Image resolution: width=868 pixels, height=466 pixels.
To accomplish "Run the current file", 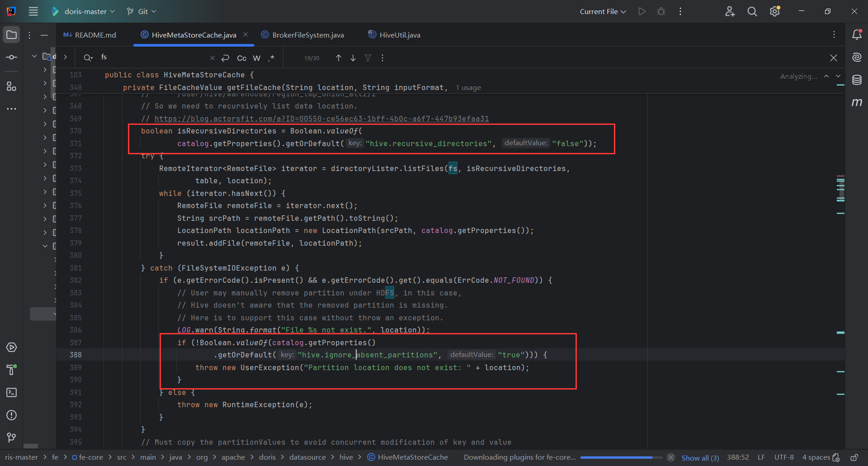I will point(642,11).
